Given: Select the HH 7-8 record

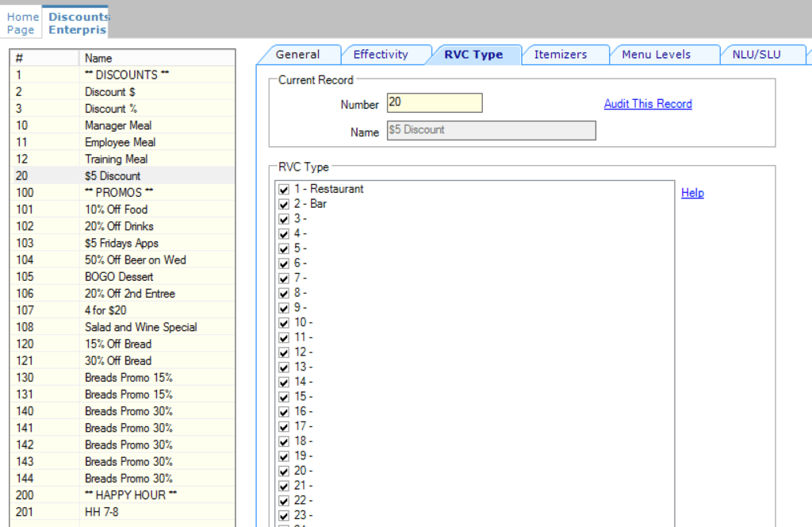Looking at the screenshot, I should (102, 512).
